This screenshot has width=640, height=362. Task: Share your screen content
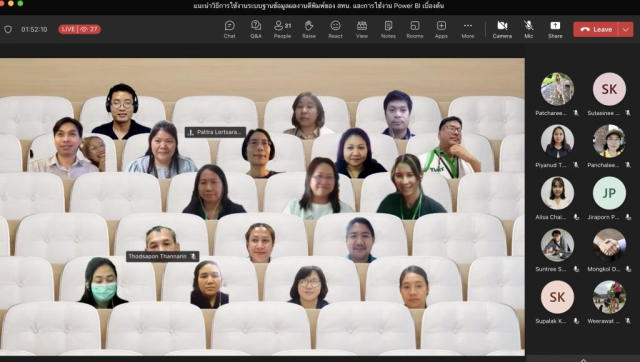tap(555, 29)
